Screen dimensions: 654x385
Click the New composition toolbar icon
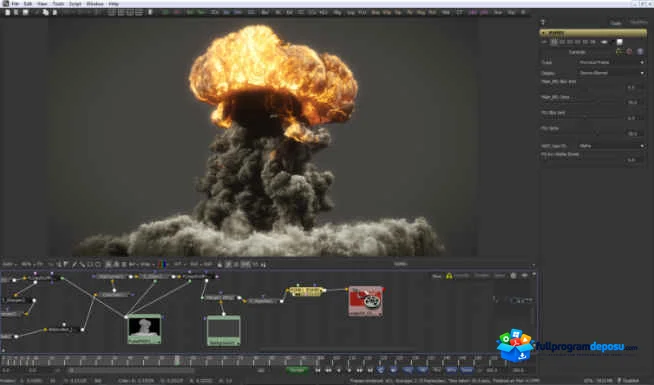pos(8,13)
